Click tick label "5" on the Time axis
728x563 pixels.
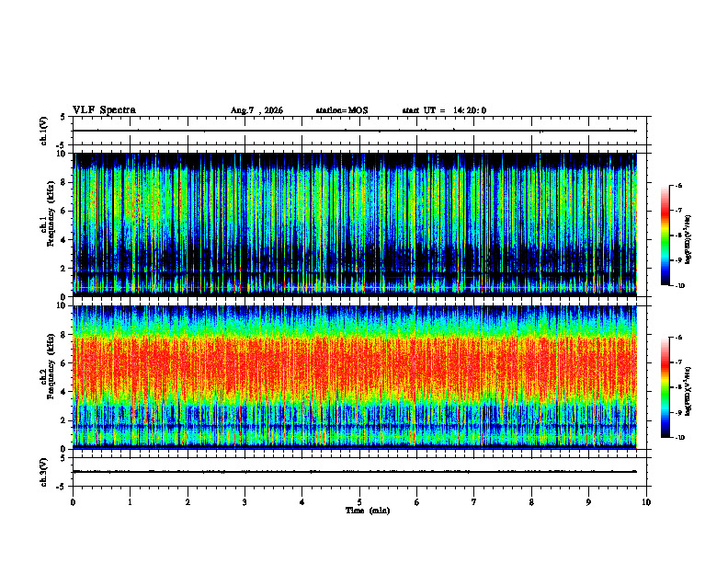click(x=359, y=502)
